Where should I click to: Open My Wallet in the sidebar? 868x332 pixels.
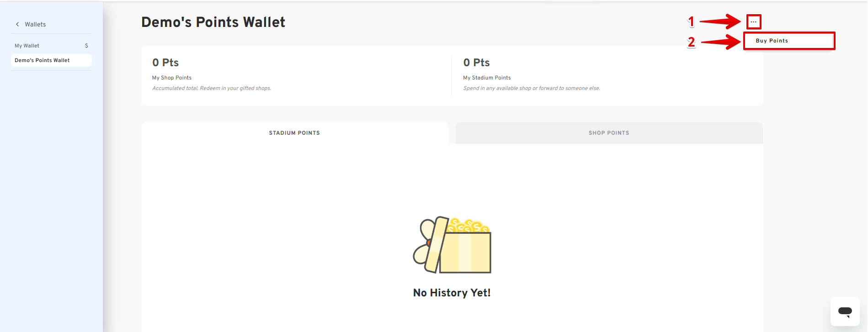(27, 46)
